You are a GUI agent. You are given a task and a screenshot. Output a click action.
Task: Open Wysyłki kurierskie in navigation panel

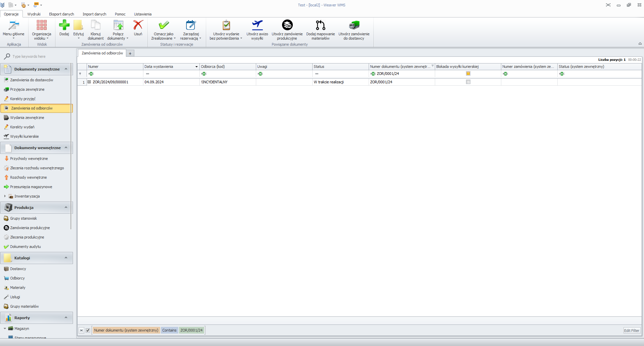coord(25,136)
